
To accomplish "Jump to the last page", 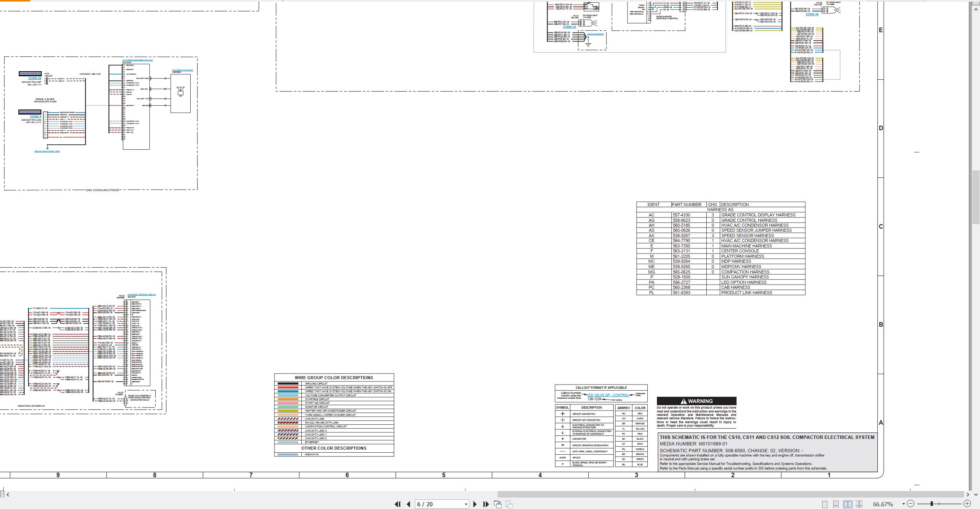I will [486, 504].
